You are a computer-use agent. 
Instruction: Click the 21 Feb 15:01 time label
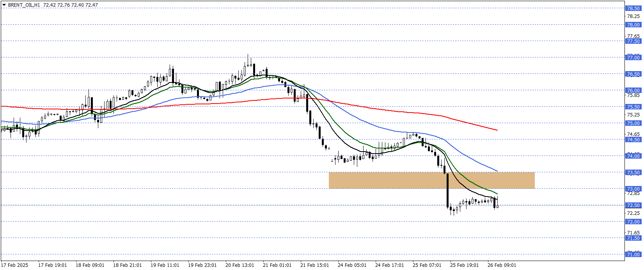pyautogui.click(x=314, y=265)
